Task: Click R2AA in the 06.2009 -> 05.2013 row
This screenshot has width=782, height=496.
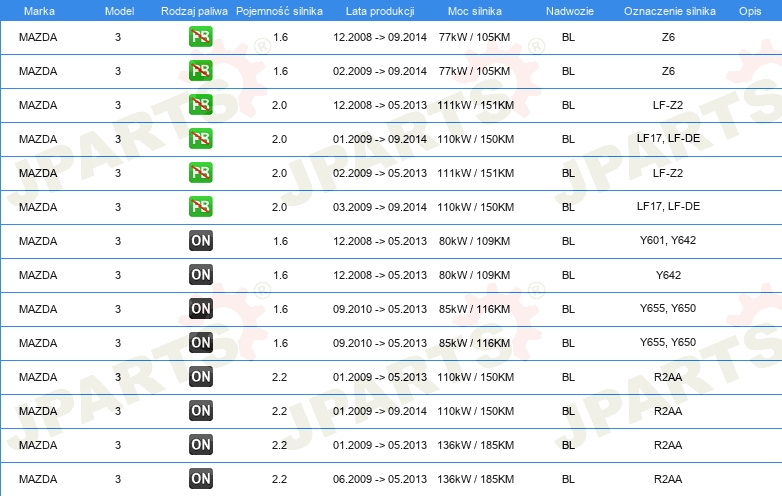Action: pyautogui.click(x=668, y=479)
